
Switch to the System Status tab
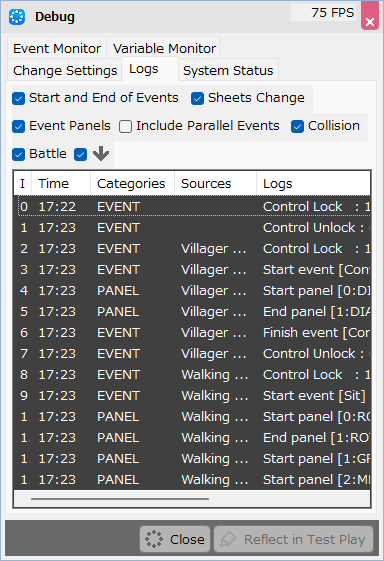point(228,70)
